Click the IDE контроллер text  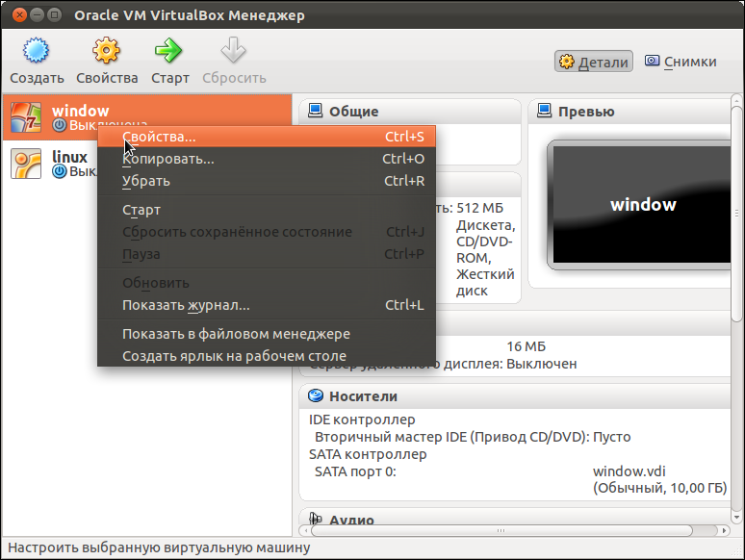point(362,420)
